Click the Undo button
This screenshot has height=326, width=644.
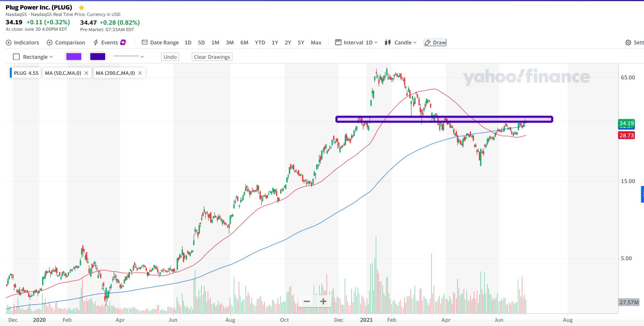coord(170,57)
